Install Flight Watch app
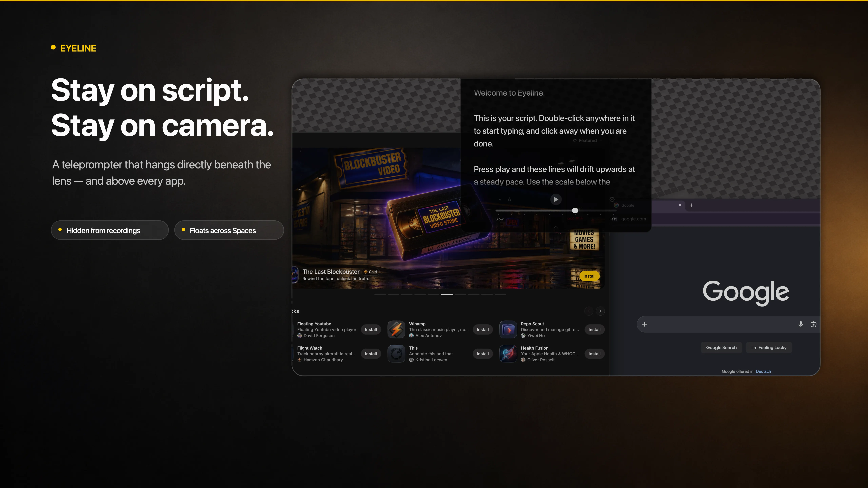The width and height of the screenshot is (868, 488). pos(371,354)
